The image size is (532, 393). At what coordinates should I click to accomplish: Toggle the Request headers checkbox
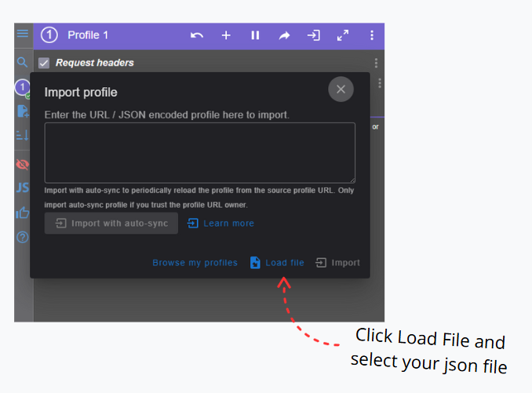click(44, 63)
